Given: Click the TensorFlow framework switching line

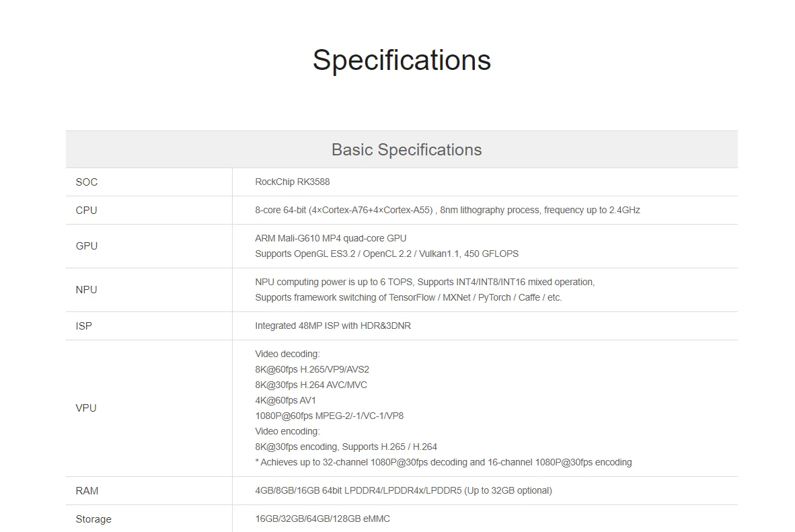Looking at the screenshot, I should [408, 298].
